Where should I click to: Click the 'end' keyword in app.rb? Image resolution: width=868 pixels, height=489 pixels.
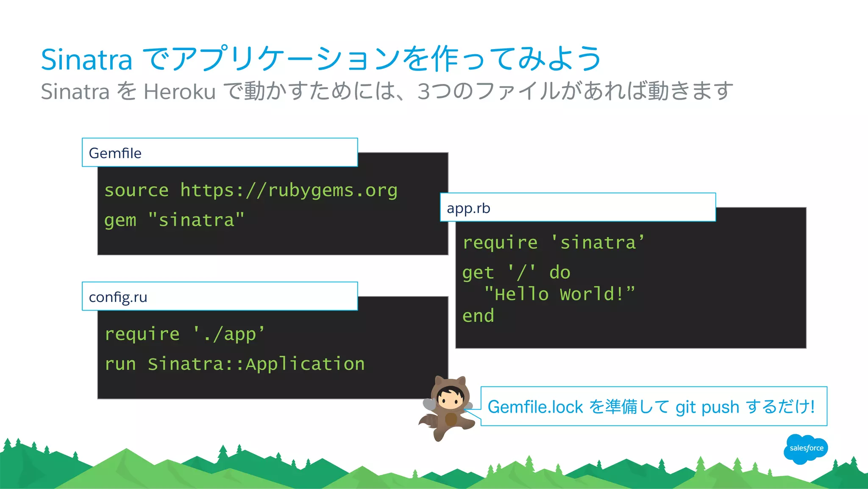tap(478, 316)
